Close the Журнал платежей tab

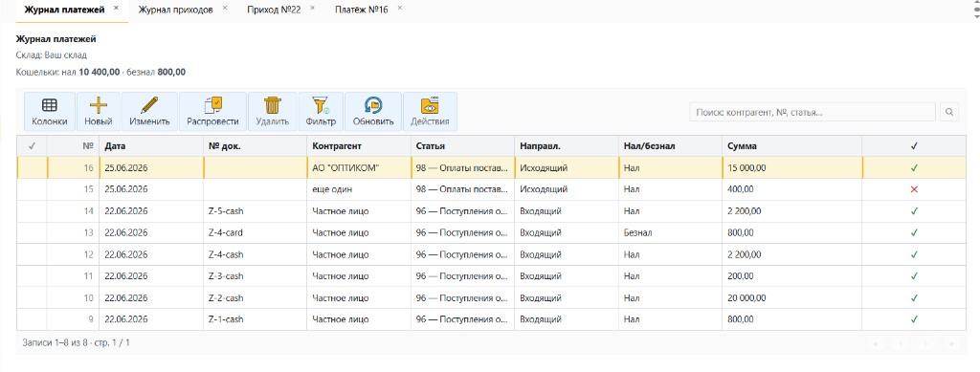tap(116, 8)
